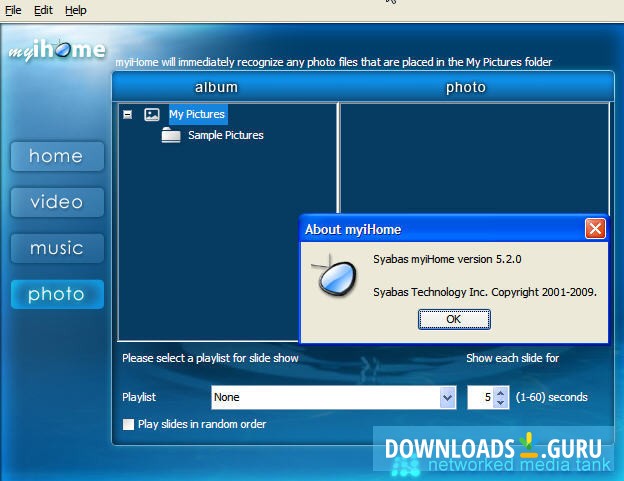The width and height of the screenshot is (624, 481).
Task: Click the 'Show each slide for' label
Action: (513, 358)
